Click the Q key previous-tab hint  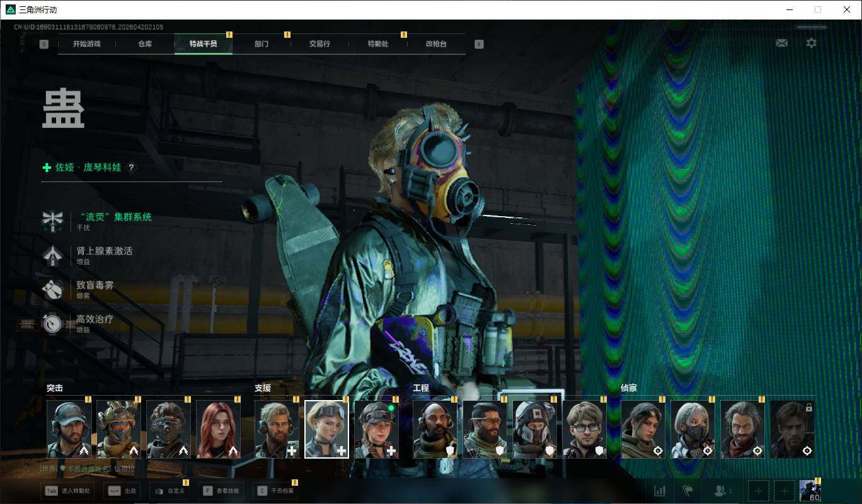click(x=44, y=44)
